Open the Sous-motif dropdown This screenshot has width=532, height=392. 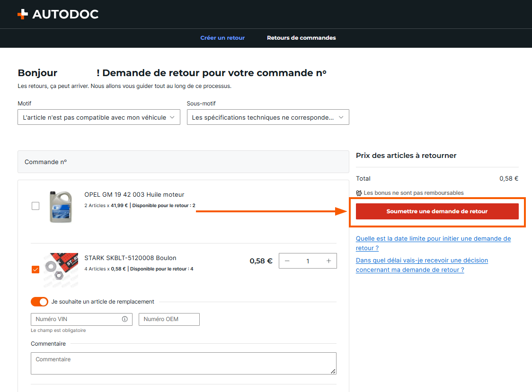pos(268,117)
